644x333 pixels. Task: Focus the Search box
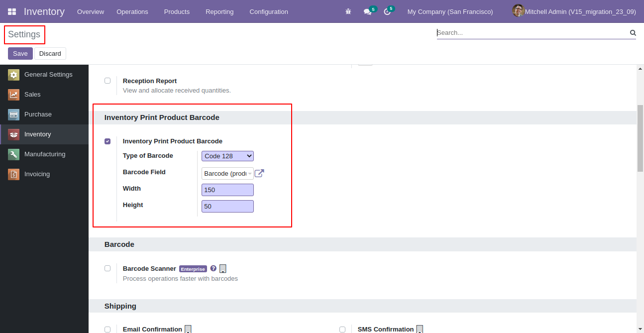point(533,33)
